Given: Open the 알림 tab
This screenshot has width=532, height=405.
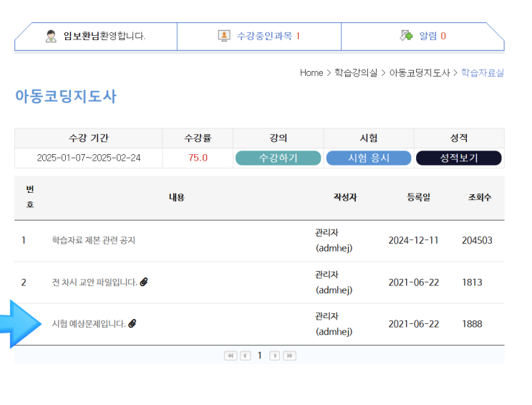Looking at the screenshot, I should coord(428,36).
